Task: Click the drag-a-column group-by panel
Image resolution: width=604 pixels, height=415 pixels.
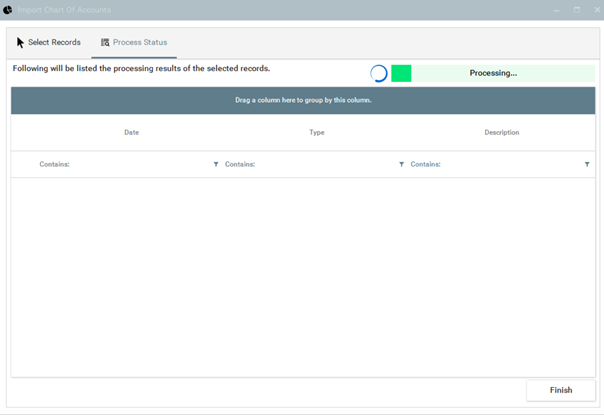Action: [303, 100]
